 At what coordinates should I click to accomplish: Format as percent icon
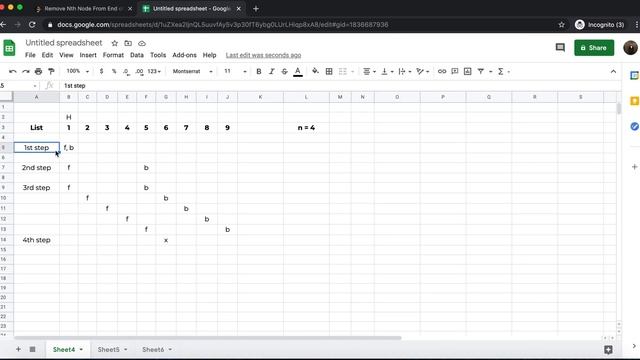click(114, 71)
